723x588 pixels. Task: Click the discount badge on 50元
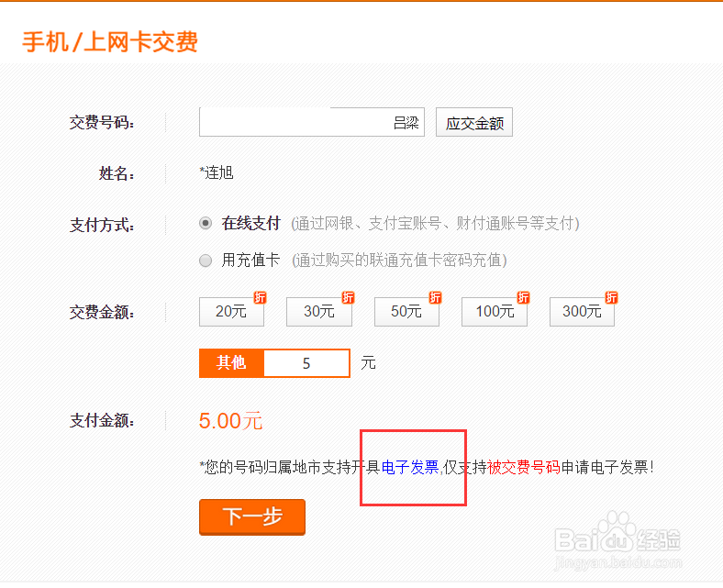(x=435, y=297)
